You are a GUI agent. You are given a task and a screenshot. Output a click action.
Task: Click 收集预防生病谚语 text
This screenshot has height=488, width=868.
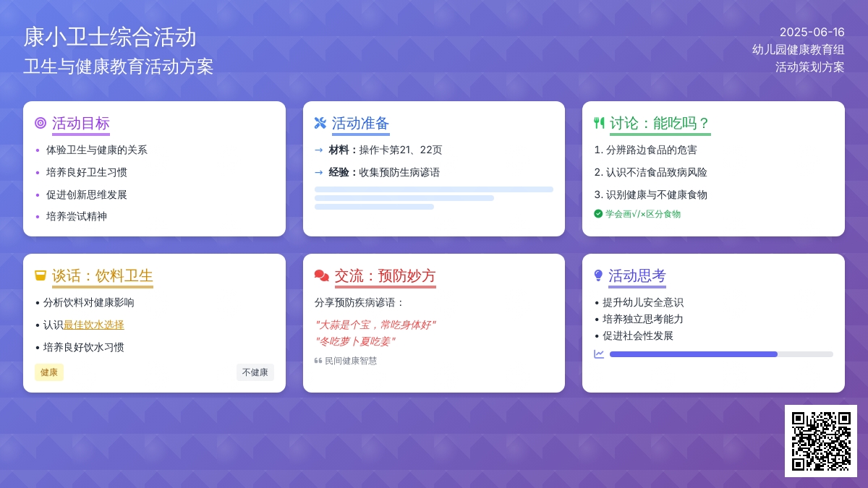(400, 172)
